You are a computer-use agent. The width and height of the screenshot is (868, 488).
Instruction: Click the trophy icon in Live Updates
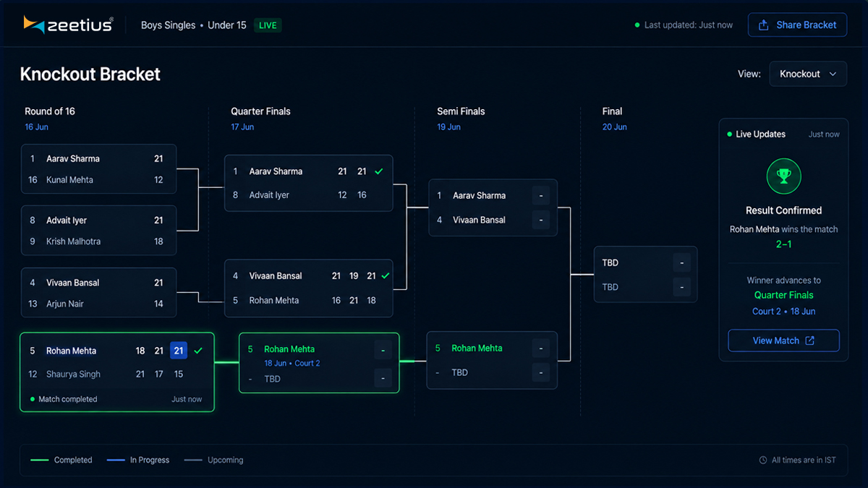783,176
